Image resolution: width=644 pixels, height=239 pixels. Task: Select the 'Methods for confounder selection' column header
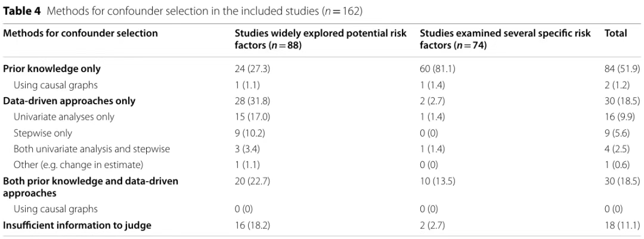(80, 33)
